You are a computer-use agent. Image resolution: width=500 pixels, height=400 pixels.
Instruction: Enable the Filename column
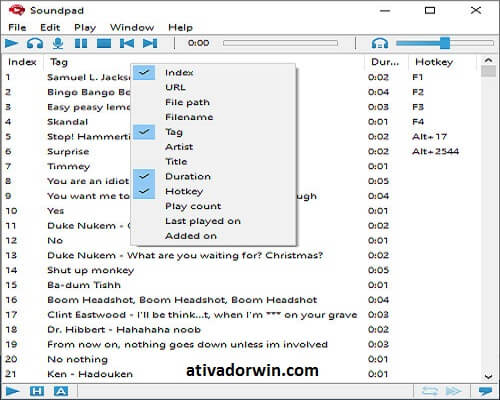coord(213,117)
